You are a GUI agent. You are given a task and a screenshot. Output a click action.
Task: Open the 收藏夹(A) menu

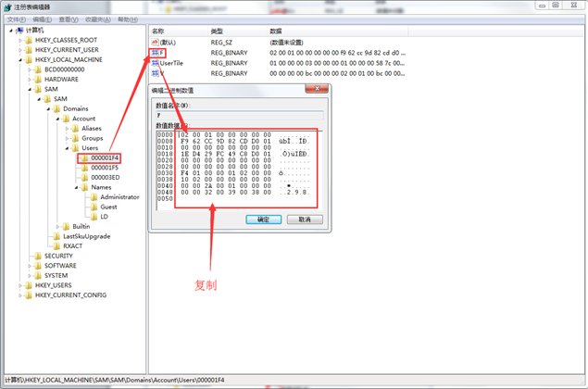tap(97, 19)
